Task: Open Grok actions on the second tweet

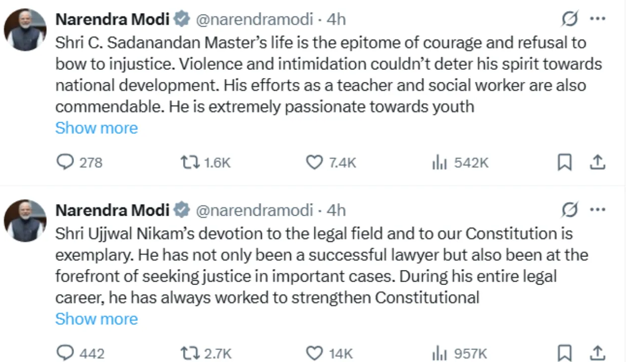Action: (570, 210)
